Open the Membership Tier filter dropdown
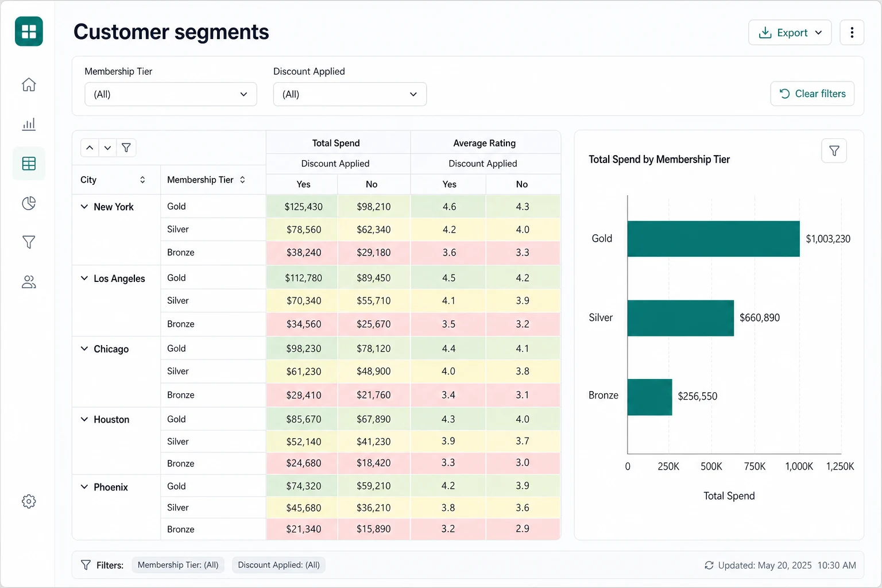Viewport: 882px width, 588px height. (171, 94)
